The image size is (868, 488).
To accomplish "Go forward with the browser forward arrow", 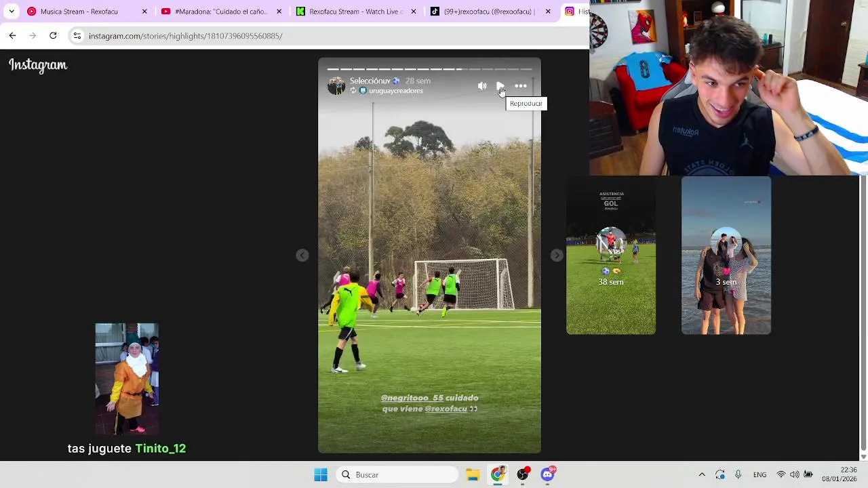I will [x=33, y=35].
